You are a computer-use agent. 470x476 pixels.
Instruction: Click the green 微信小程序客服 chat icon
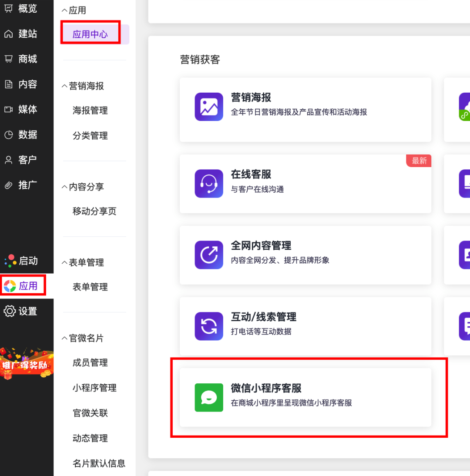click(209, 397)
